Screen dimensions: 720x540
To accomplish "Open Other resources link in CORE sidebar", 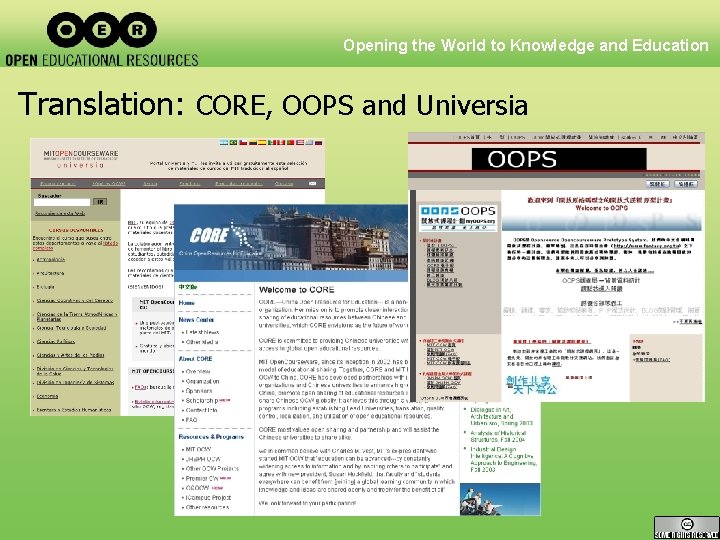I will [x=207, y=508].
